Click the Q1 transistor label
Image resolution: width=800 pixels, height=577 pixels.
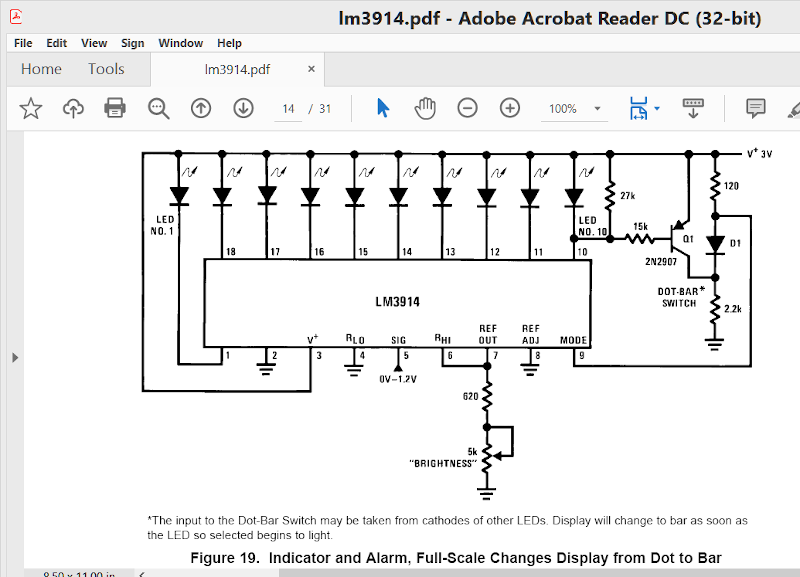coord(688,239)
